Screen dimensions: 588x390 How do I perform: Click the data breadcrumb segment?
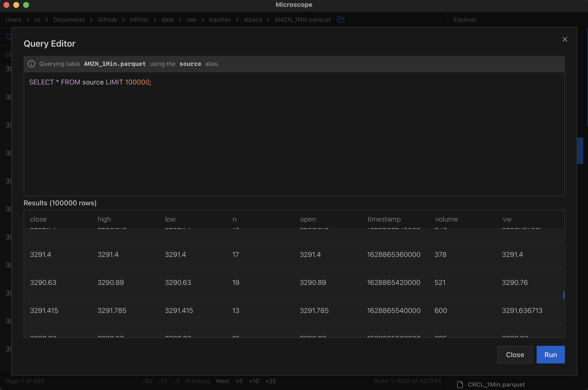(168, 19)
